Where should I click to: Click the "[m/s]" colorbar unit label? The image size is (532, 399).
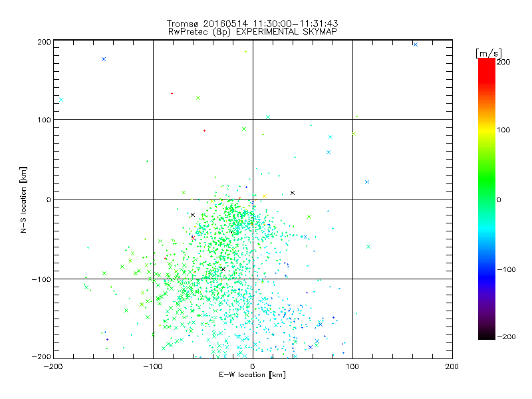488,53
